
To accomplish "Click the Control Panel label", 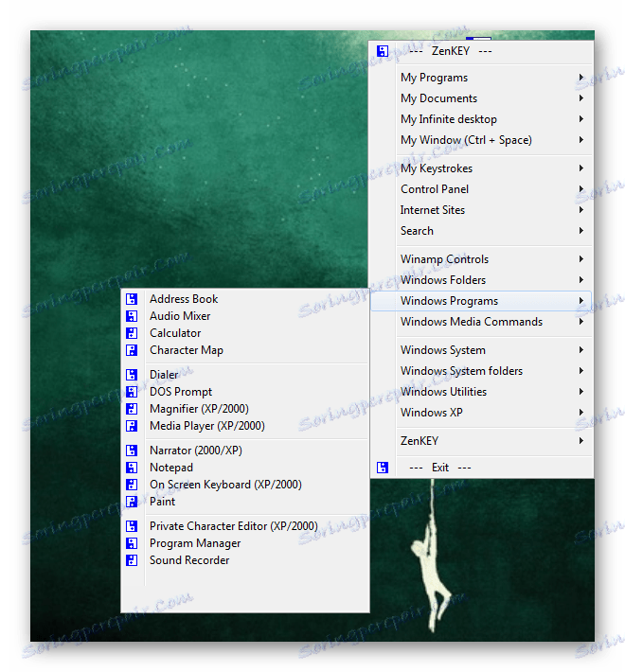I will (x=435, y=189).
